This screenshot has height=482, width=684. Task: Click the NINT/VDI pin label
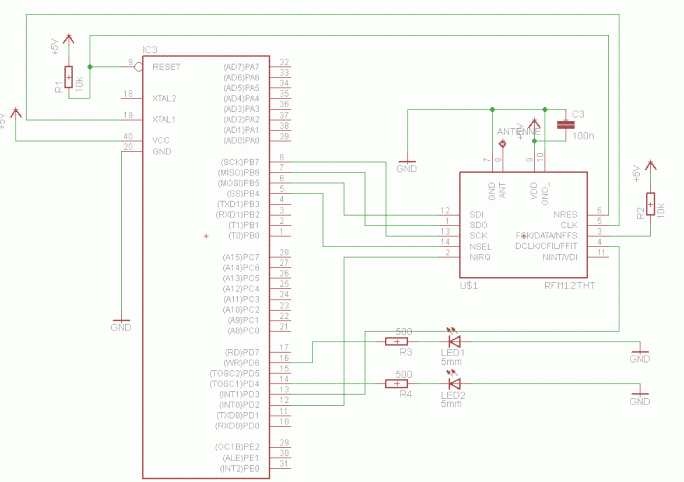pos(560,257)
